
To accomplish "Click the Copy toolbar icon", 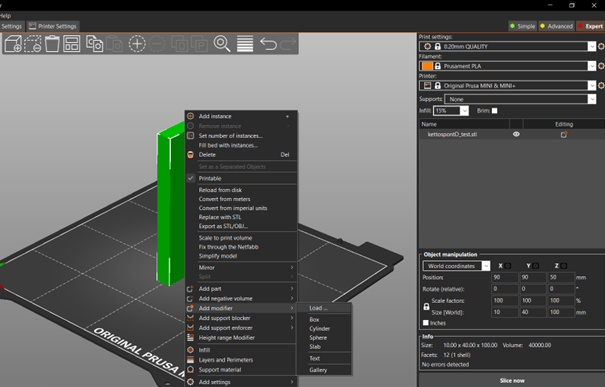I will click(x=95, y=44).
